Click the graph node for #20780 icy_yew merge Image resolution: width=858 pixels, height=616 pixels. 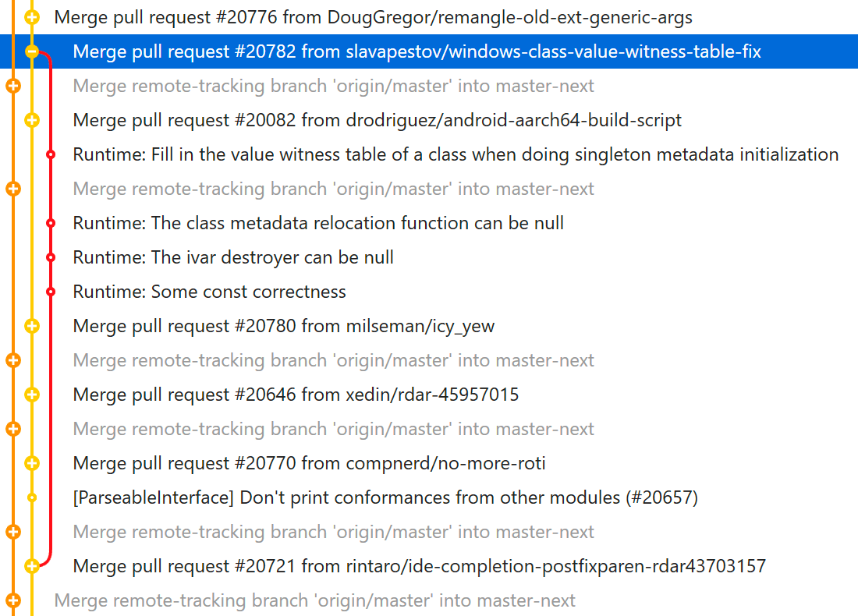coord(32,326)
